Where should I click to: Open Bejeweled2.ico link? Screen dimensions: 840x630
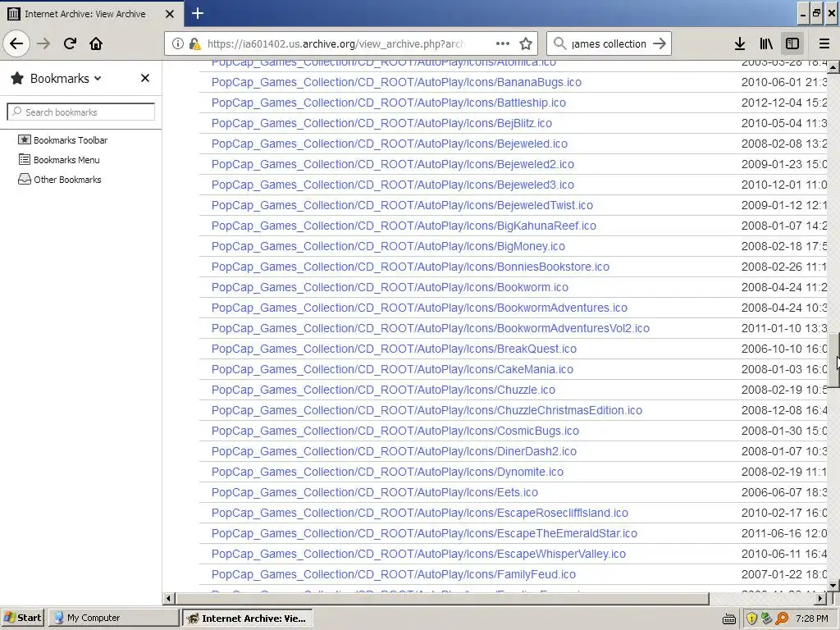click(x=393, y=164)
